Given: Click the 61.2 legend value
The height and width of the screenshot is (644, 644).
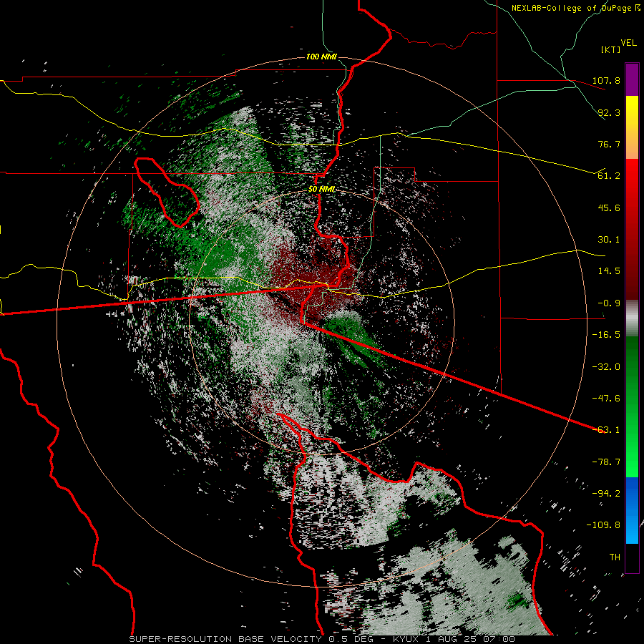Looking at the screenshot, I should point(609,176).
